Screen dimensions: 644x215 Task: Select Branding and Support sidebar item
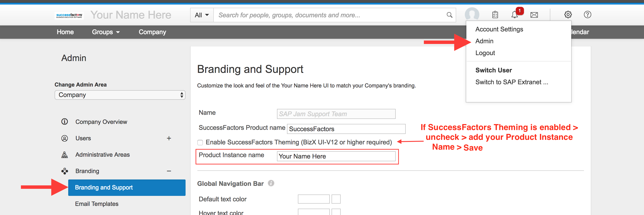click(127, 187)
